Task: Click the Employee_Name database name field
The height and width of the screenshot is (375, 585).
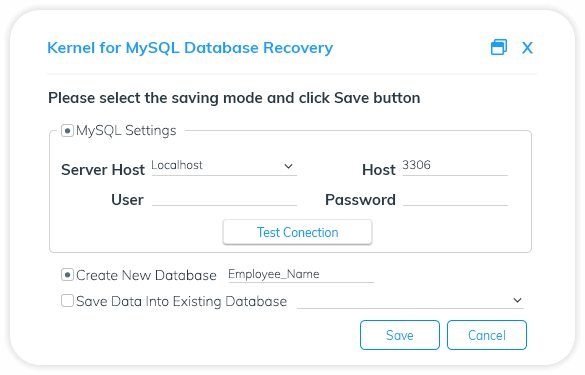Action: coord(301,275)
